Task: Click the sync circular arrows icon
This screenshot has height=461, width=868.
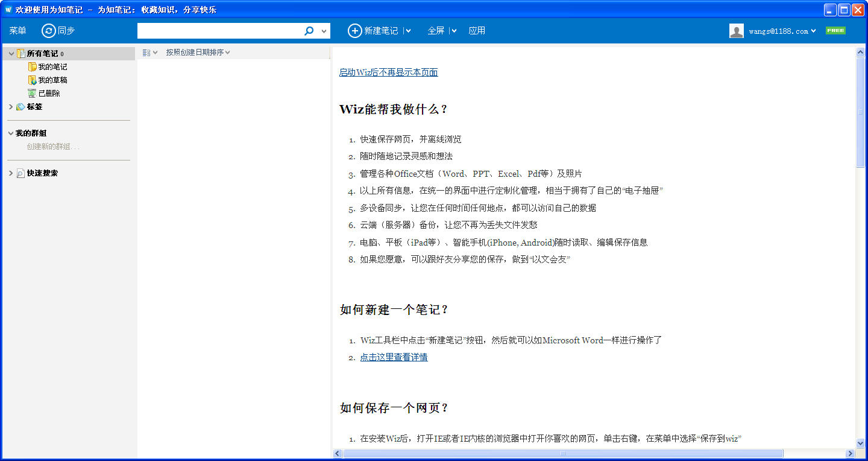Action: (49, 31)
